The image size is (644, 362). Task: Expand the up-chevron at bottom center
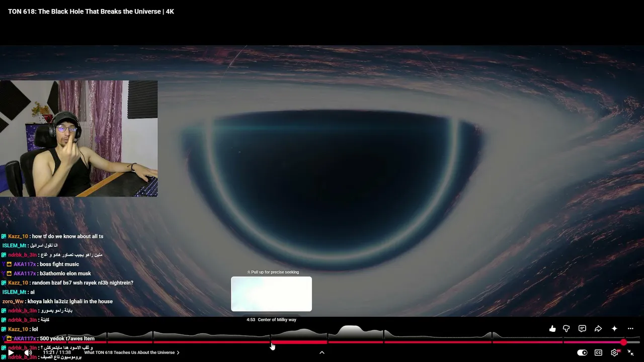(x=322, y=352)
